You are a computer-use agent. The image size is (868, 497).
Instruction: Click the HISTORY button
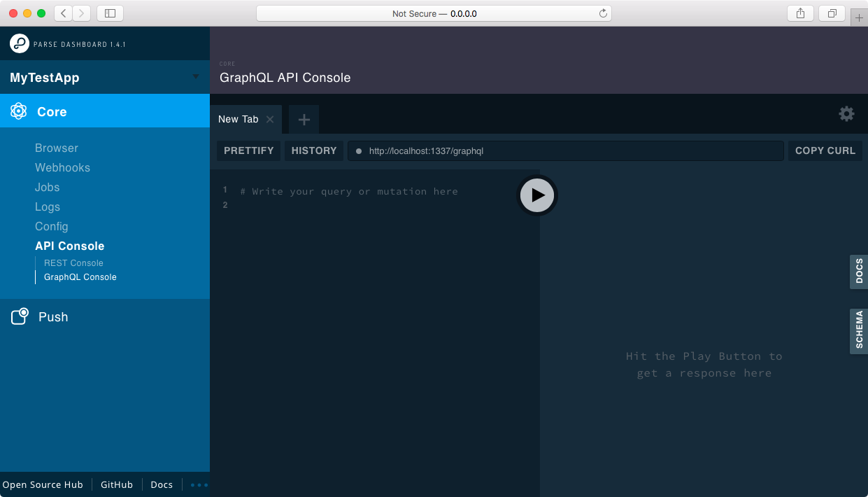pos(313,150)
